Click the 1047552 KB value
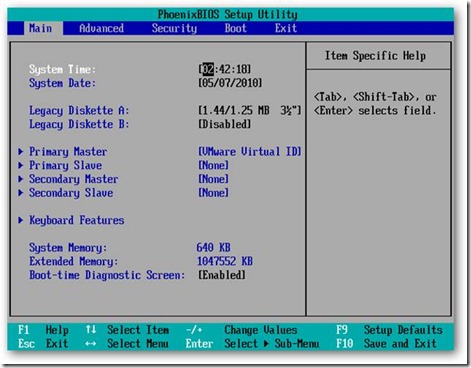The image size is (471, 368). tap(225, 261)
